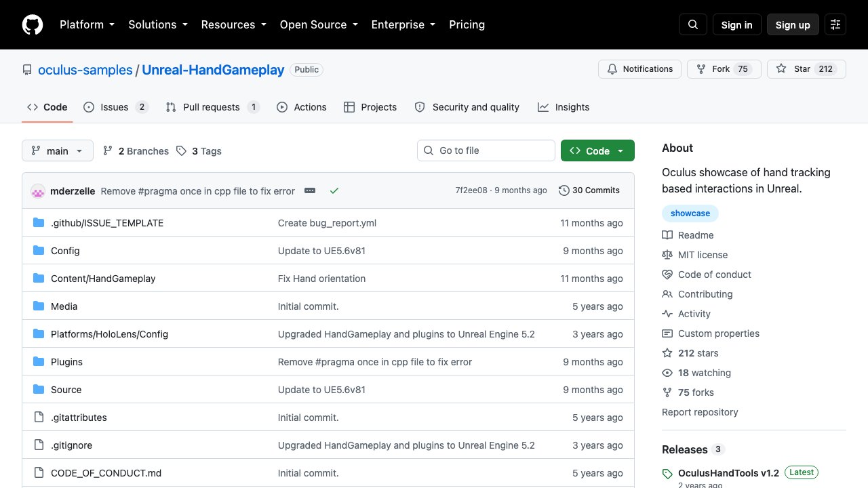The image size is (868, 488).
Task: Open the mderzelle author name link
Action: [x=73, y=191]
